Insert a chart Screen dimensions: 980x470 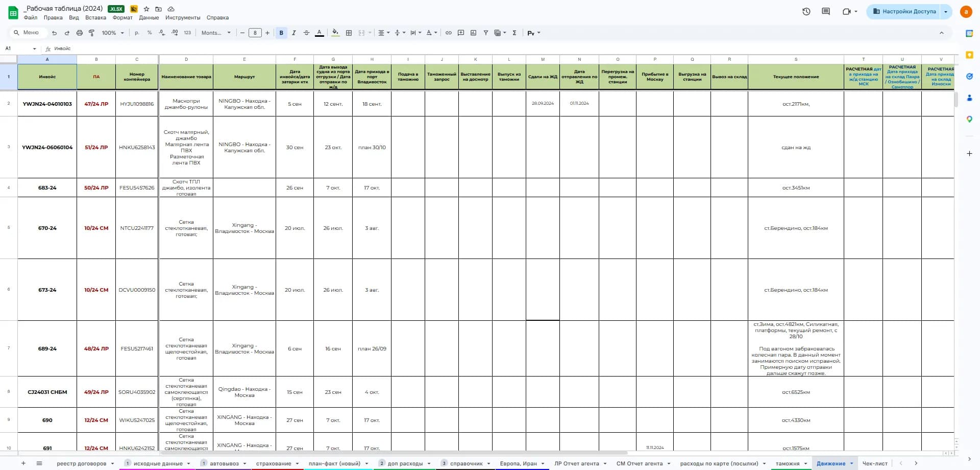point(473,33)
